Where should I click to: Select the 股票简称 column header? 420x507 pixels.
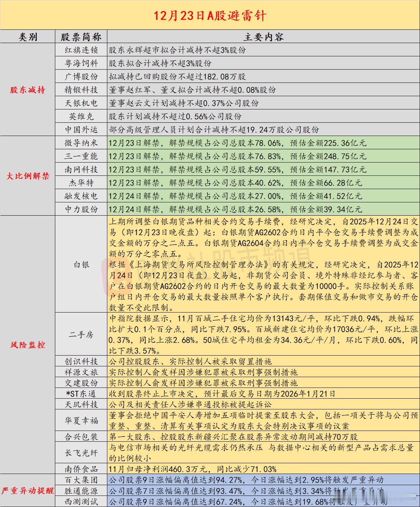81,36
